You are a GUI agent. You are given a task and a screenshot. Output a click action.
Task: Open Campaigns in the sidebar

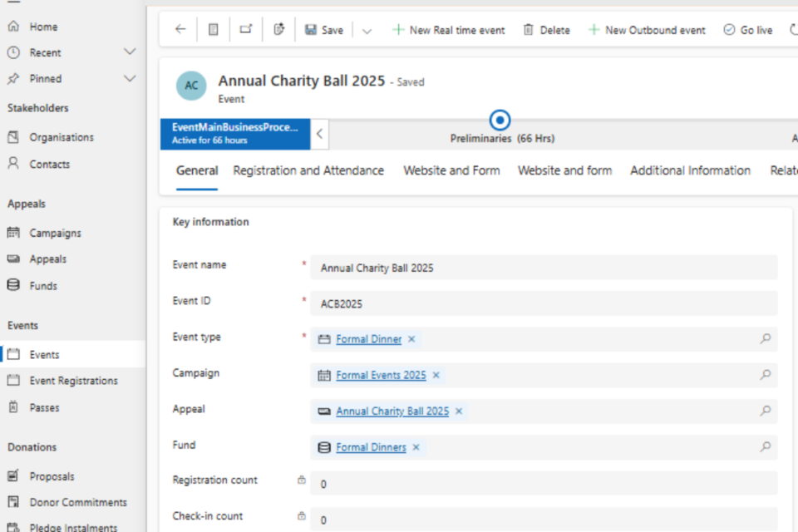(55, 234)
